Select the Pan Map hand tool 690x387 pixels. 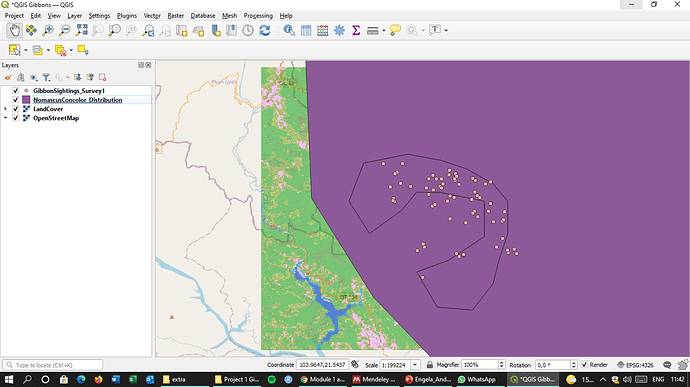15,30
